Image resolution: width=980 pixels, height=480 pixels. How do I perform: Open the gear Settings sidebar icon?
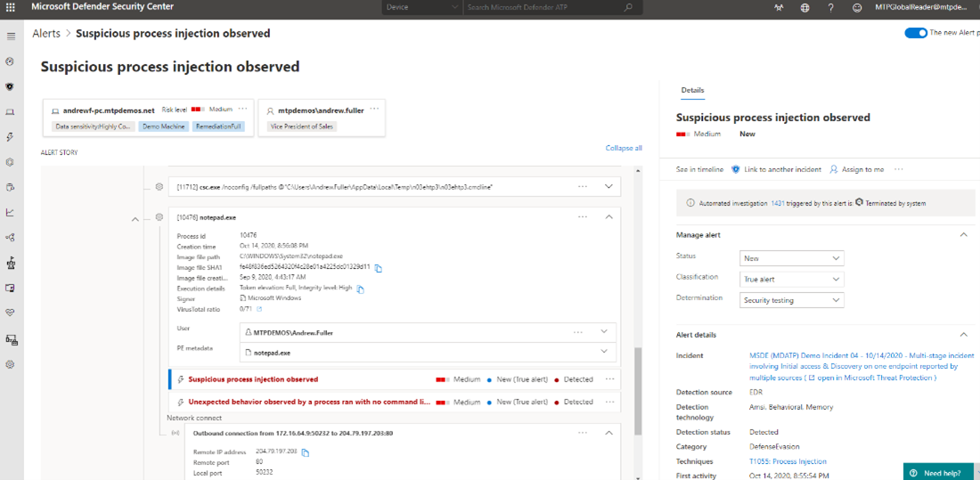click(x=10, y=364)
